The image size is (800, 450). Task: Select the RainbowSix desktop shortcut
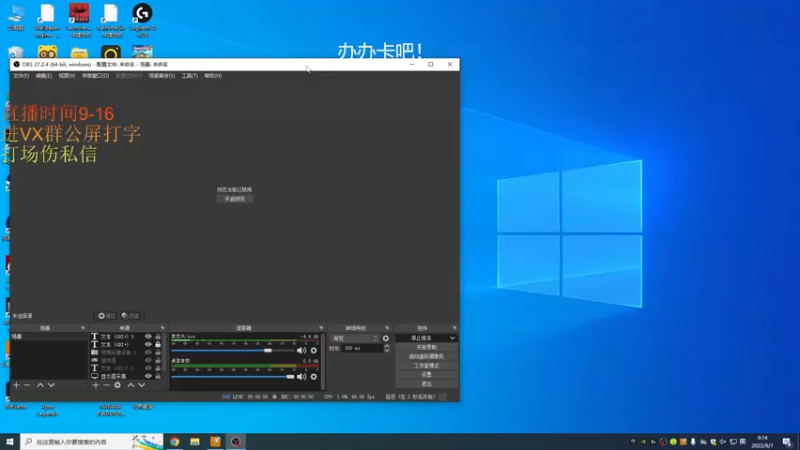(111, 20)
